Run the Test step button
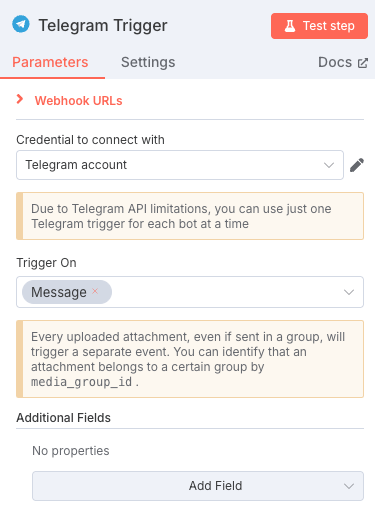 pos(319,26)
